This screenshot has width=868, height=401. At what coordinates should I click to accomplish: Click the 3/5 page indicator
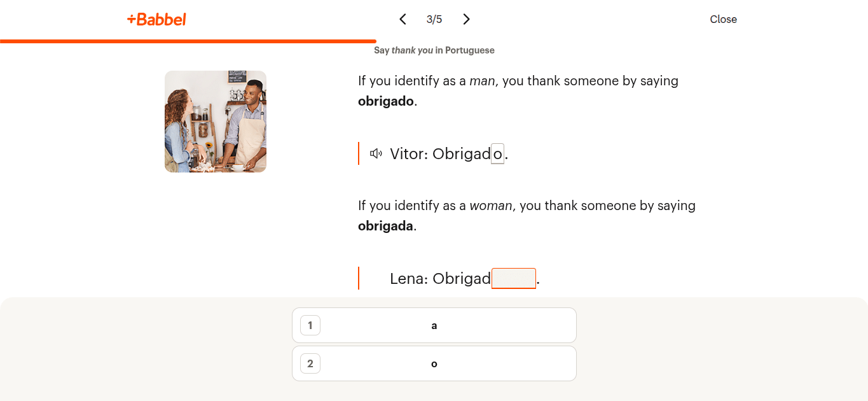[434, 19]
